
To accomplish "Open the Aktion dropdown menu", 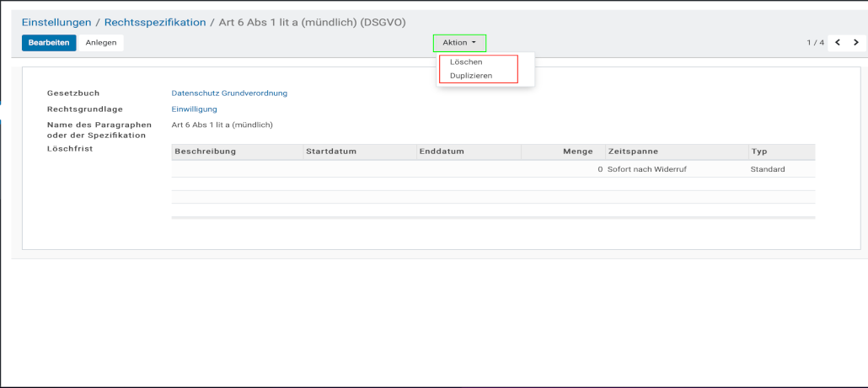I will (x=459, y=43).
